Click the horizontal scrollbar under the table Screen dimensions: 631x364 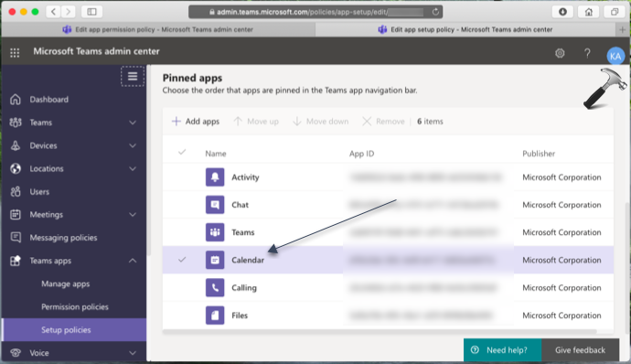pyautogui.click(x=380, y=331)
